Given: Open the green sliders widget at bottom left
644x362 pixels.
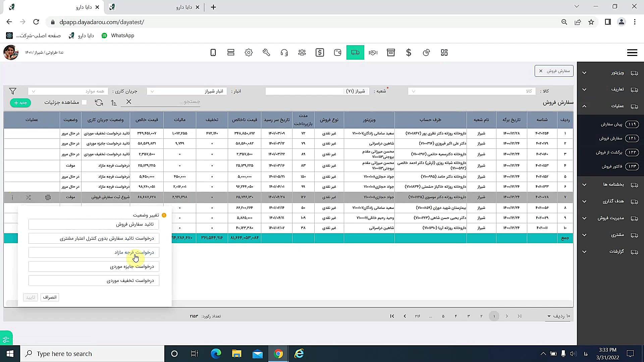Looking at the screenshot, I should click(x=6, y=338).
